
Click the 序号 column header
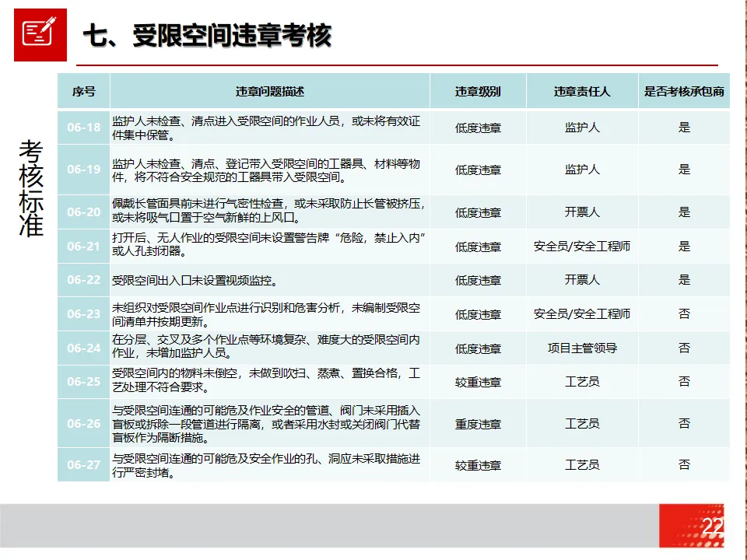pos(84,92)
